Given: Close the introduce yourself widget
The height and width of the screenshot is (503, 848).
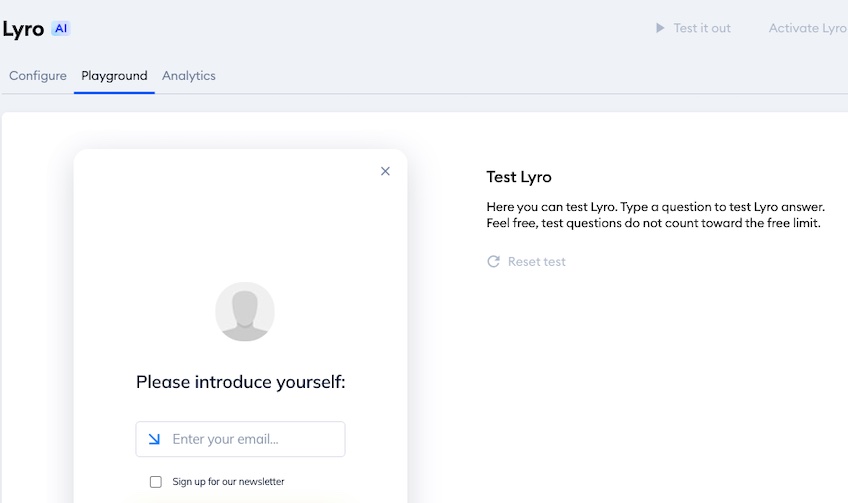Looking at the screenshot, I should [385, 171].
